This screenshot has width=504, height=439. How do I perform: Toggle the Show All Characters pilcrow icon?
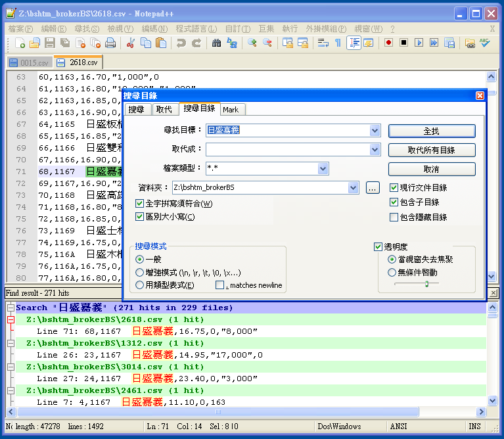click(x=338, y=43)
